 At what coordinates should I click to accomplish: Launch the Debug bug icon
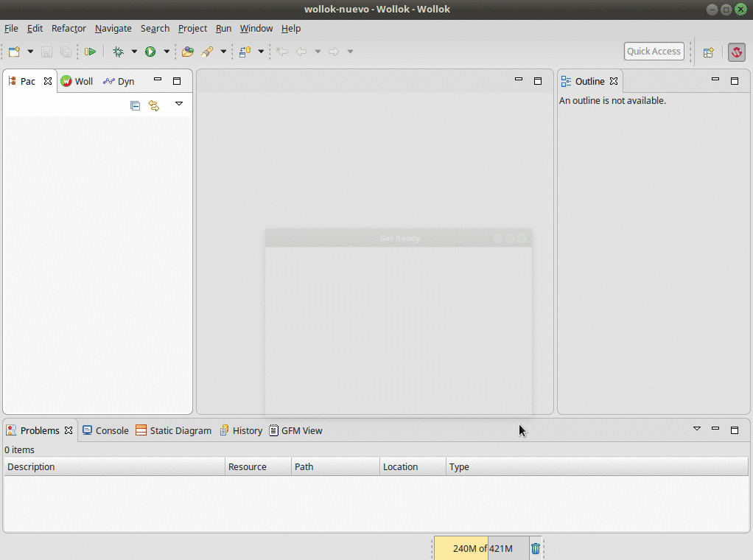point(118,52)
